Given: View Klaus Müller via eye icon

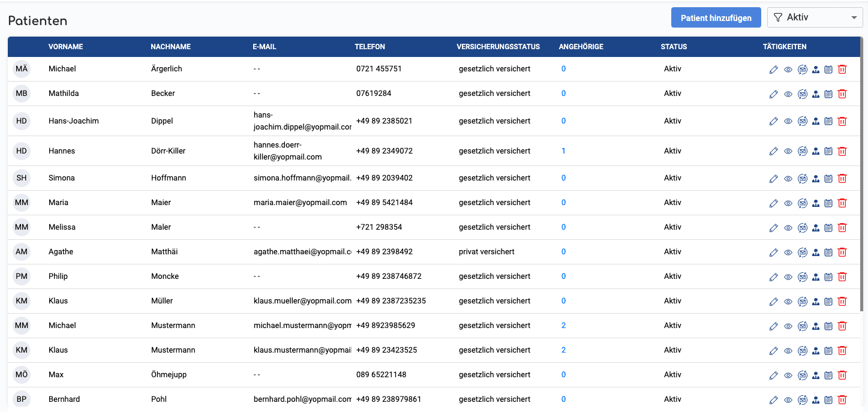Looking at the screenshot, I should click(788, 302).
